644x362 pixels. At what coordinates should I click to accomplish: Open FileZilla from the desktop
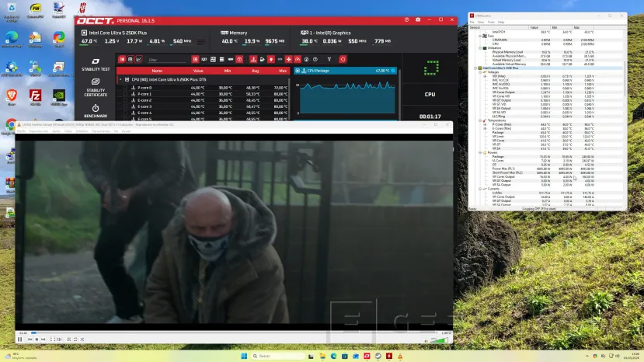pos(35,97)
